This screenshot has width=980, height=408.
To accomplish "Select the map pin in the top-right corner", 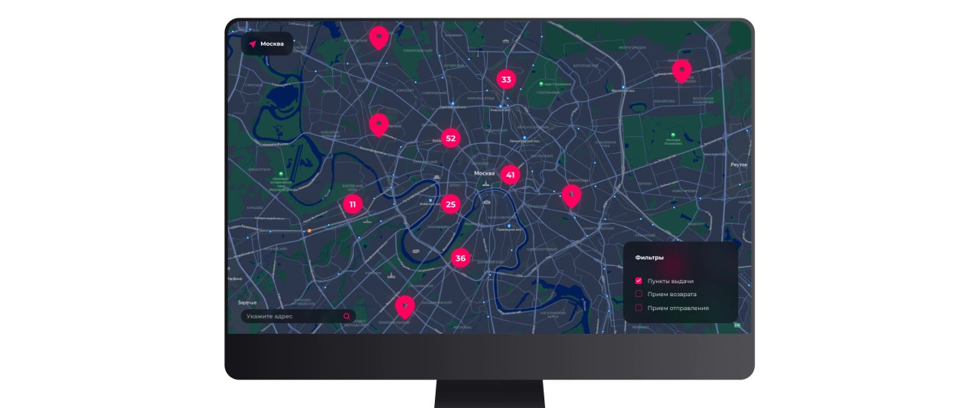I will pyautogui.click(x=681, y=70).
